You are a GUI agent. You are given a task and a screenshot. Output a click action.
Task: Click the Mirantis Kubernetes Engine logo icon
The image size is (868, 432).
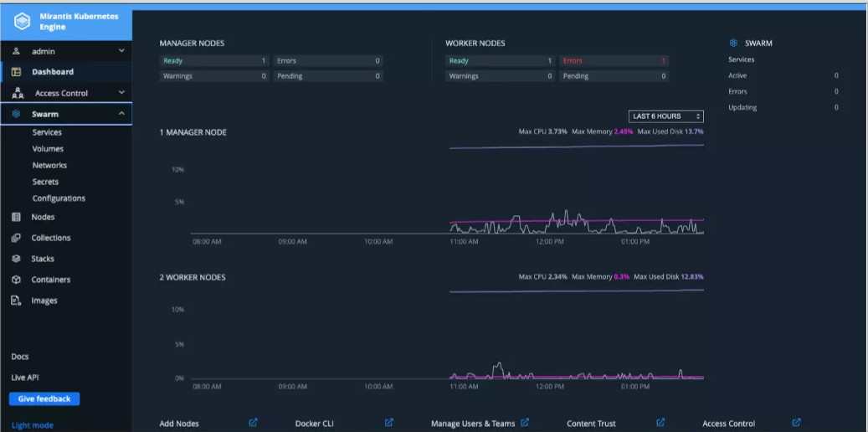click(22, 22)
